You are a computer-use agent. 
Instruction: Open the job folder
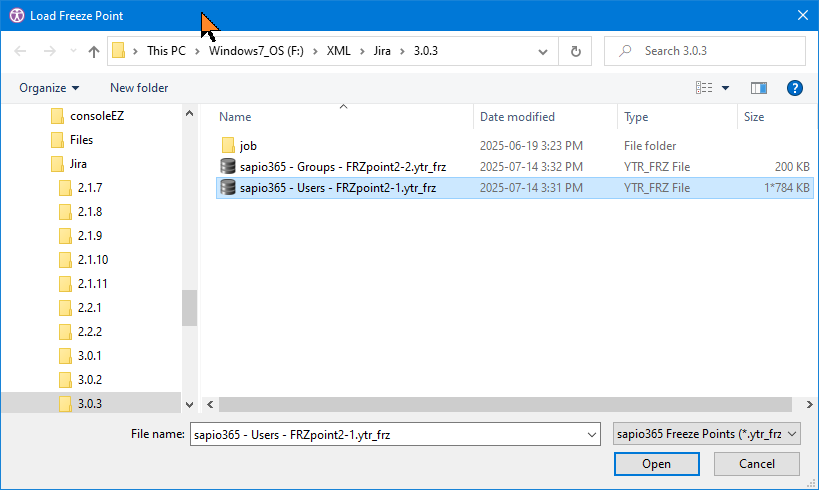[248, 145]
